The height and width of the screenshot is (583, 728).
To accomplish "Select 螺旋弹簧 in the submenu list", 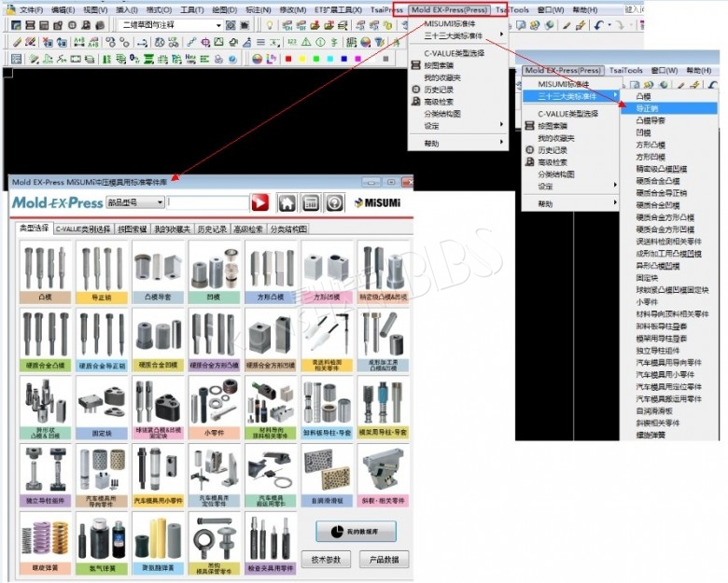I will pos(651,435).
